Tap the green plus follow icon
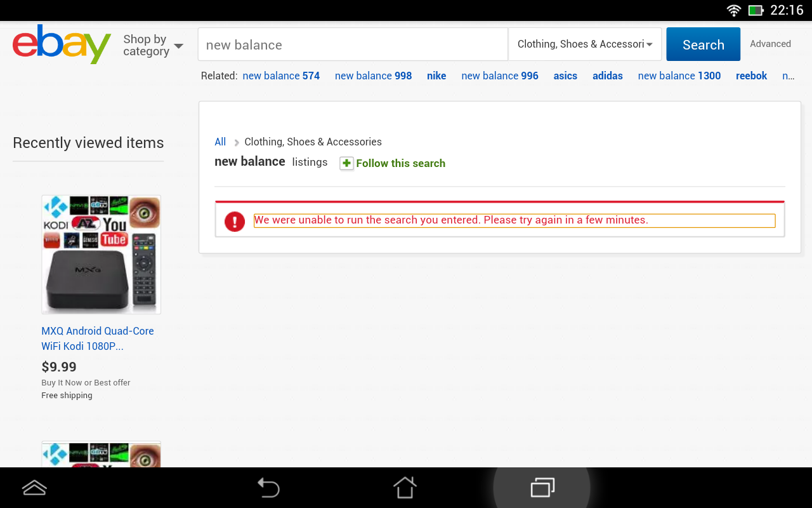The width and height of the screenshot is (812, 508). pyautogui.click(x=346, y=163)
